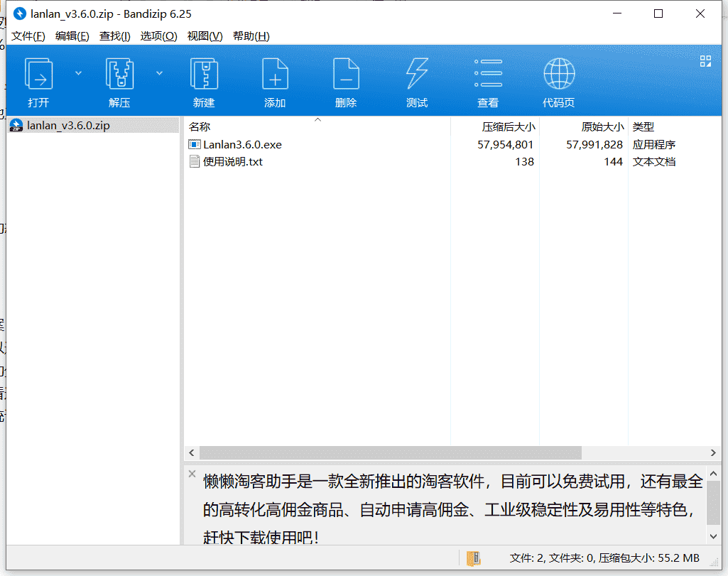
Task: Close the Bandizip window
Action: (700, 13)
